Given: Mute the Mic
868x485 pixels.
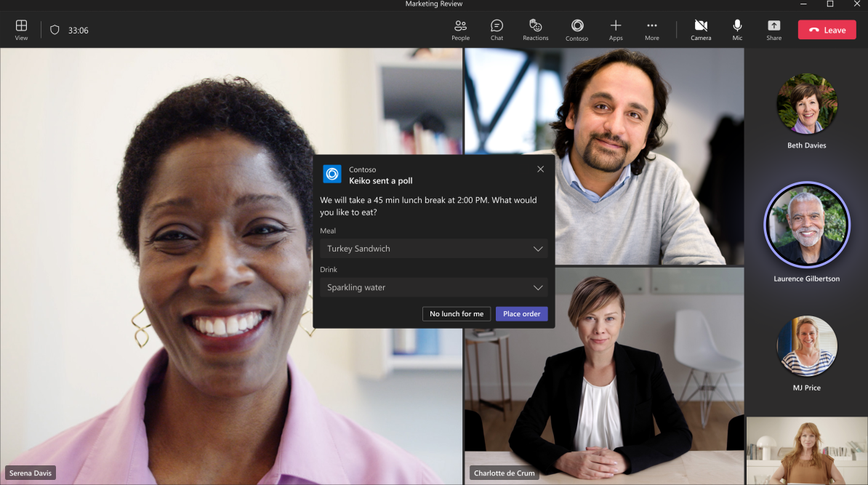Looking at the screenshot, I should (x=737, y=30).
